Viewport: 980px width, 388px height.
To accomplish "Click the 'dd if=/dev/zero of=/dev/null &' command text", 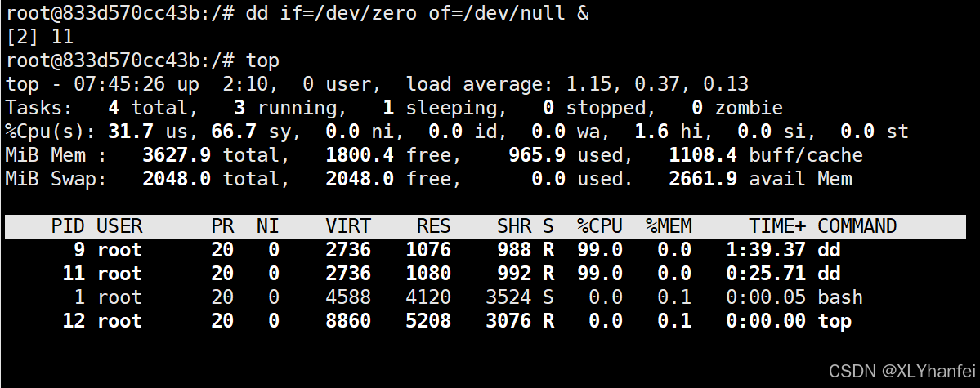I will (418, 12).
